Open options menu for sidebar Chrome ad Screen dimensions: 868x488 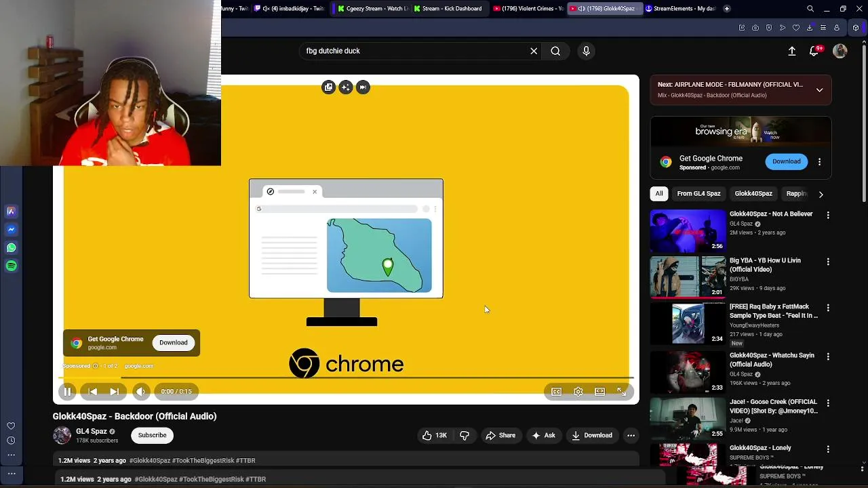pyautogui.click(x=819, y=162)
